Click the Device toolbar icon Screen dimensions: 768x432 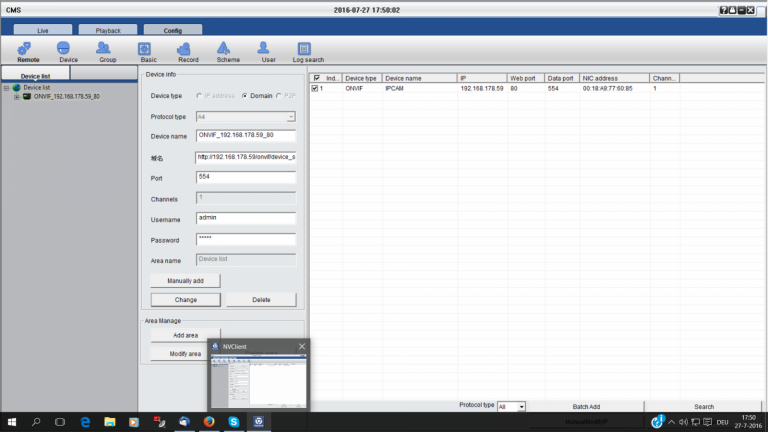click(68, 49)
